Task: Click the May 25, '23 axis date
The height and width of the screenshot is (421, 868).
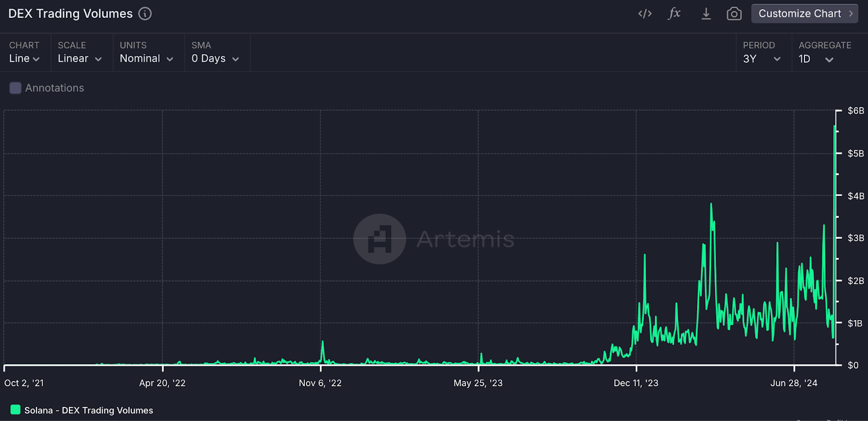Action: coord(478,383)
